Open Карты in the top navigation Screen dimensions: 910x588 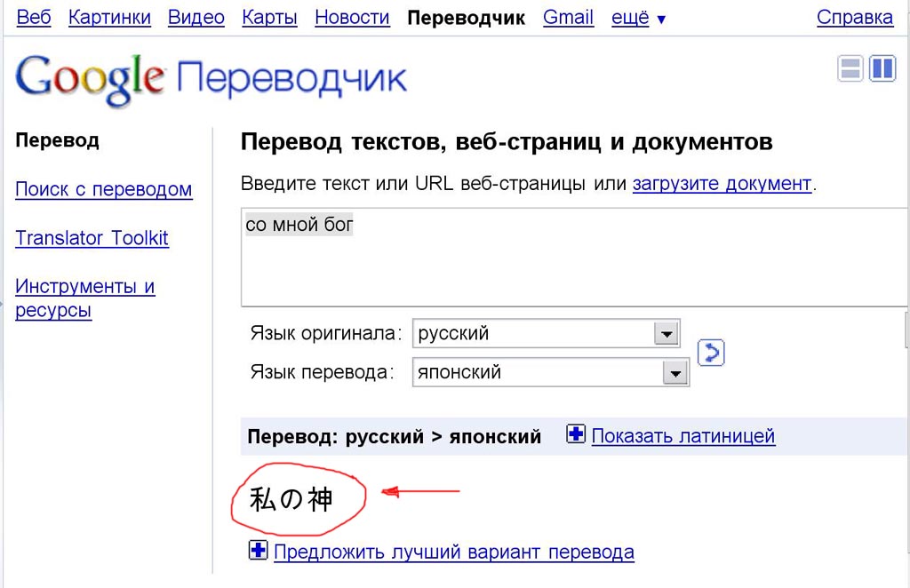point(269,18)
